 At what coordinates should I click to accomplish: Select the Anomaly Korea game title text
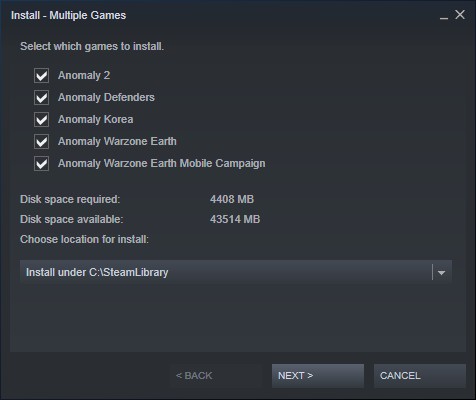pos(96,119)
